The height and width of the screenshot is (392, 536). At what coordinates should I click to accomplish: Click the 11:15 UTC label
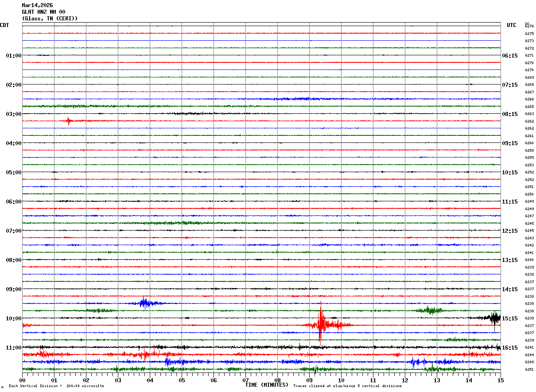[510, 202]
